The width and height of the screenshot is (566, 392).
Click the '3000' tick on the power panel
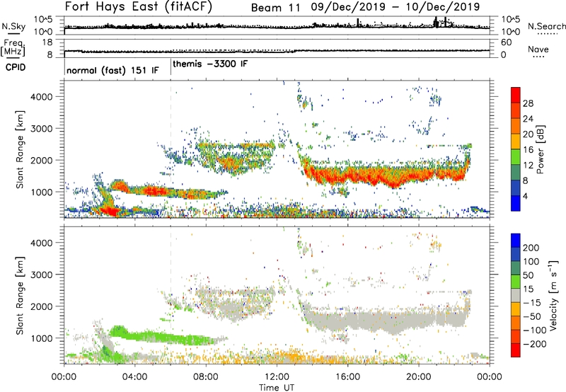point(41,129)
